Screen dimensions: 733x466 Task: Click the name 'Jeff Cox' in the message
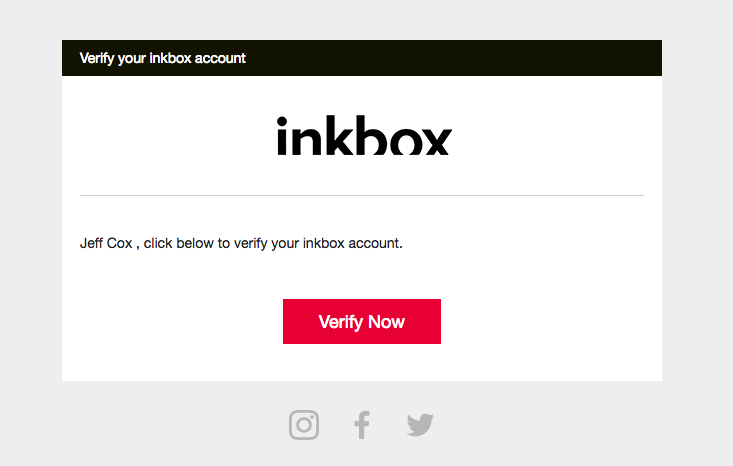pyautogui.click(x=106, y=244)
